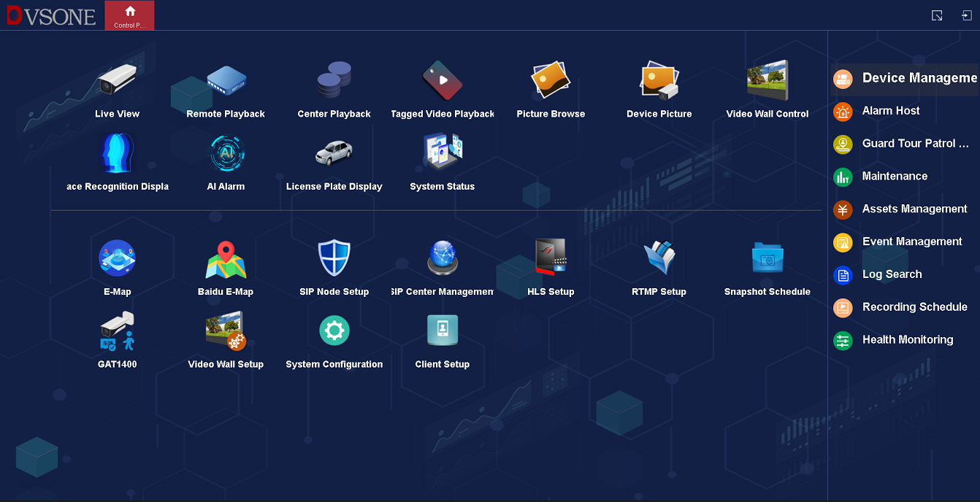Open License Plate Display car icon
Image resolution: width=980 pixels, height=502 pixels.
click(x=334, y=154)
